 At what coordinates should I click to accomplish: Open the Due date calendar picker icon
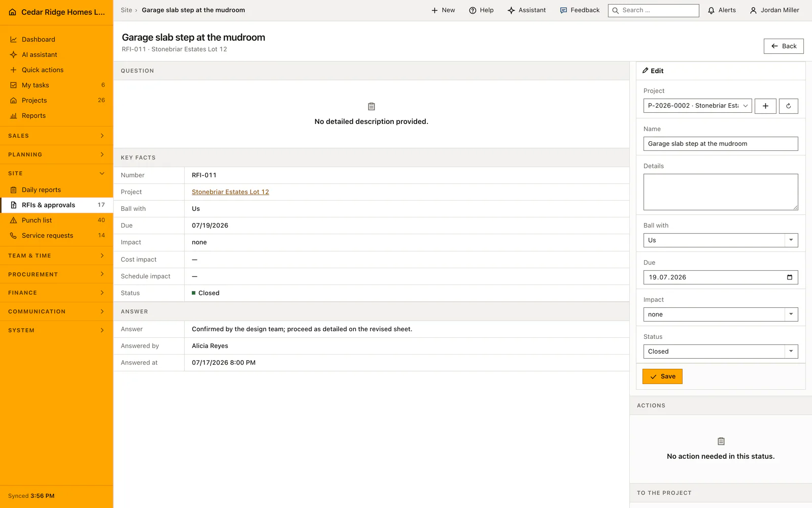point(790,277)
